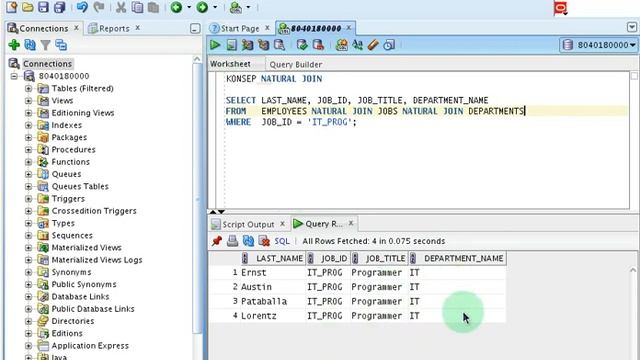Image resolution: width=640 pixels, height=360 pixels.
Task: Undo the last edit
Action: click(x=82, y=7)
